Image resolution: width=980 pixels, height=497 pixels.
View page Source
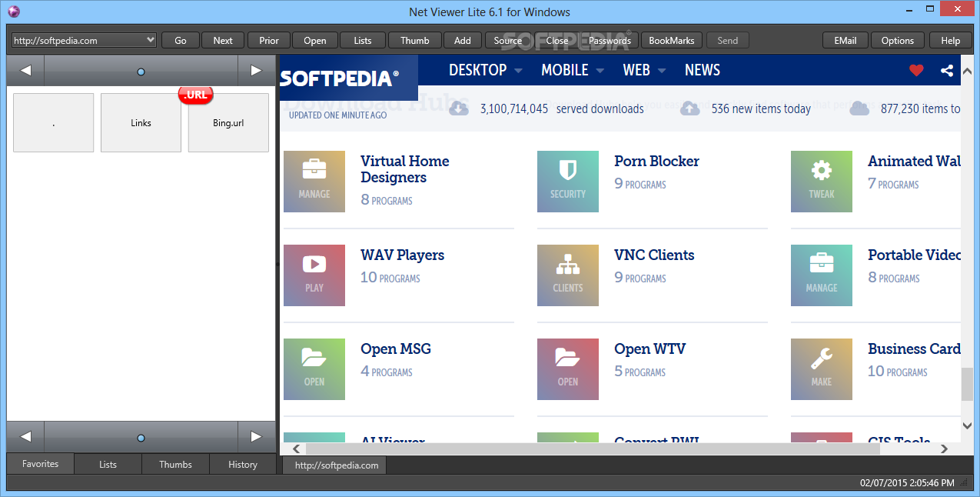[x=508, y=40]
